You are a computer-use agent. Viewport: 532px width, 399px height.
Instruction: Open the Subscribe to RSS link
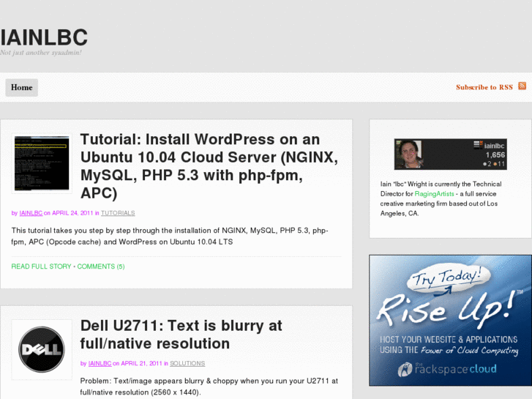[484, 87]
